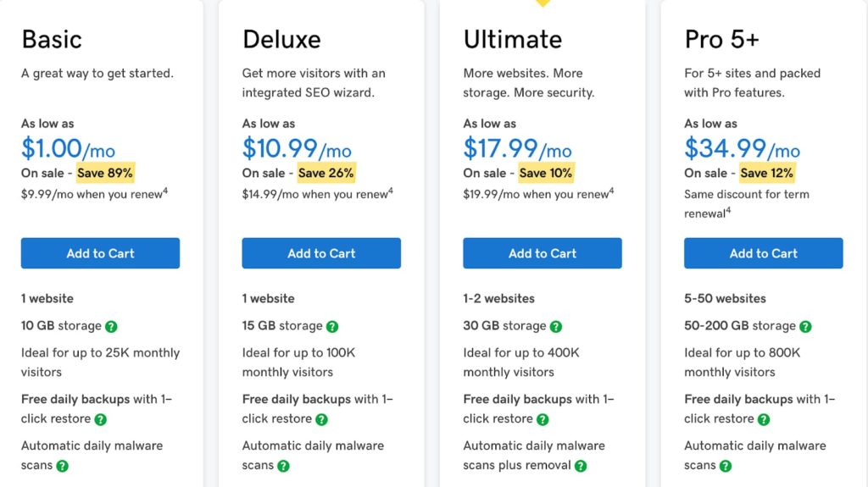Image resolution: width=868 pixels, height=487 pixels.
Task: Add the Pro 5+ plan to cart
Action: tap(764, 253)
